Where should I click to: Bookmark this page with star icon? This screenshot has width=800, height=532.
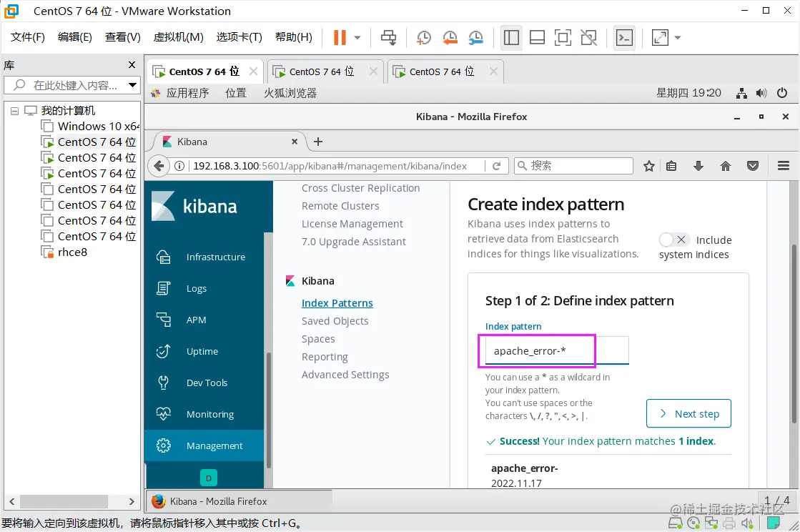click(648, 166)
